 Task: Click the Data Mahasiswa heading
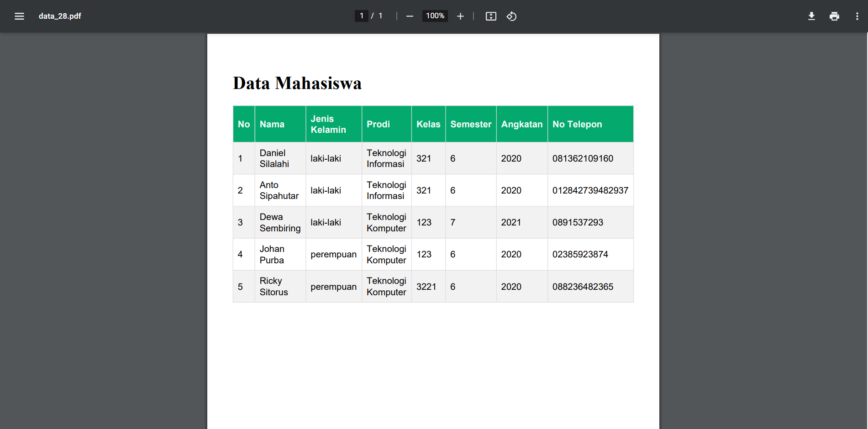click(x=297, y=83)
